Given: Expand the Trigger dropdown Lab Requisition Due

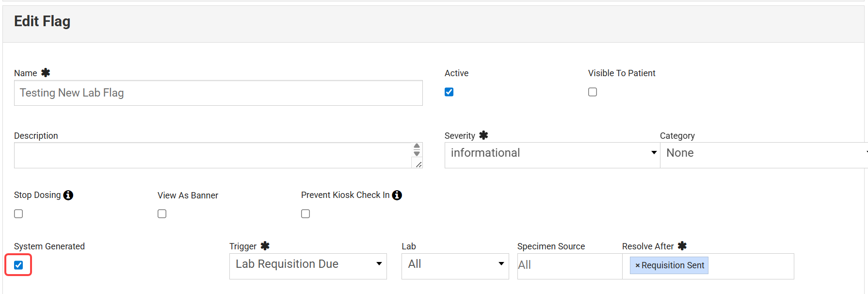Looking at the screenshot, I should point(308,266).
